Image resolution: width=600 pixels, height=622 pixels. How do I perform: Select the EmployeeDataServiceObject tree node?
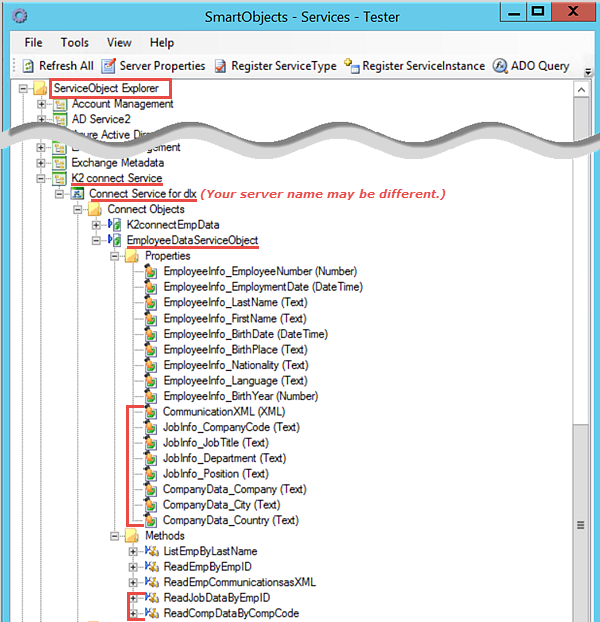[191, 240]
